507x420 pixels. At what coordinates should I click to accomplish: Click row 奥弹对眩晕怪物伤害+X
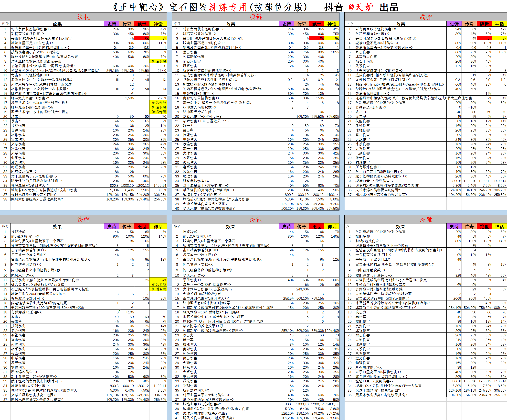tap(256, 98)
